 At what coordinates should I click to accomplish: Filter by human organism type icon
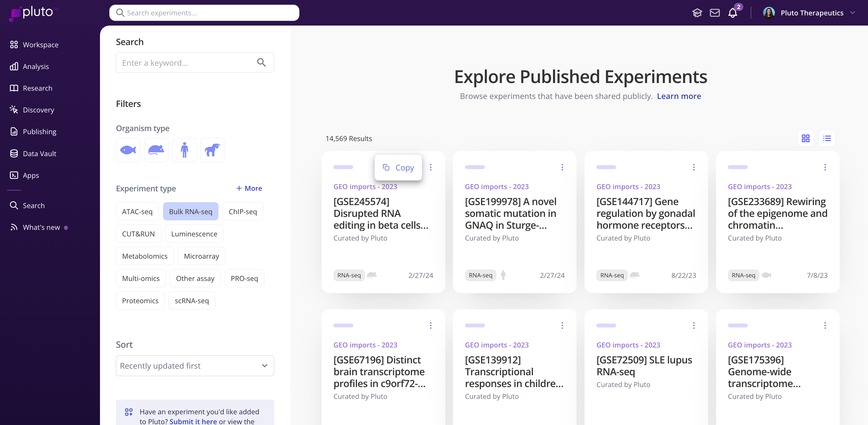click(184, 150)
